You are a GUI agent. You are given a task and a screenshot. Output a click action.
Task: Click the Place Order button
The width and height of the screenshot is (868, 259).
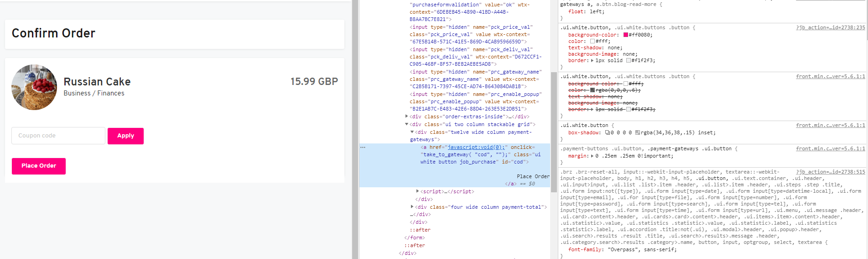pos(39,166)
